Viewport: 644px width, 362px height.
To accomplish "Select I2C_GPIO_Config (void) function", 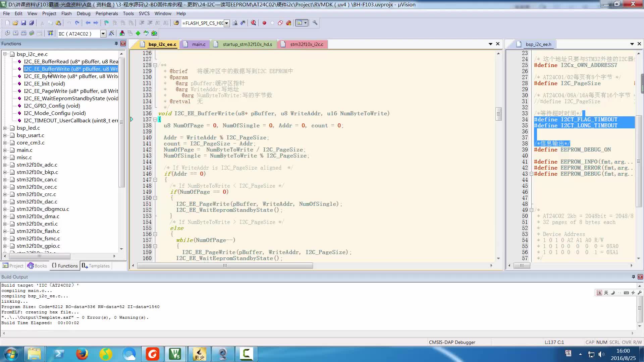I will [x=52, y=106].
